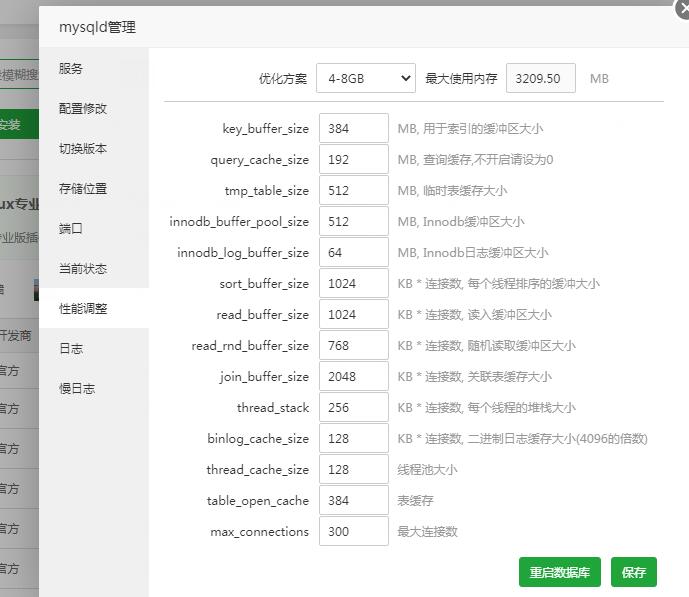
Task: Edit the join_buffer_size input field
Action: (354, 376)
